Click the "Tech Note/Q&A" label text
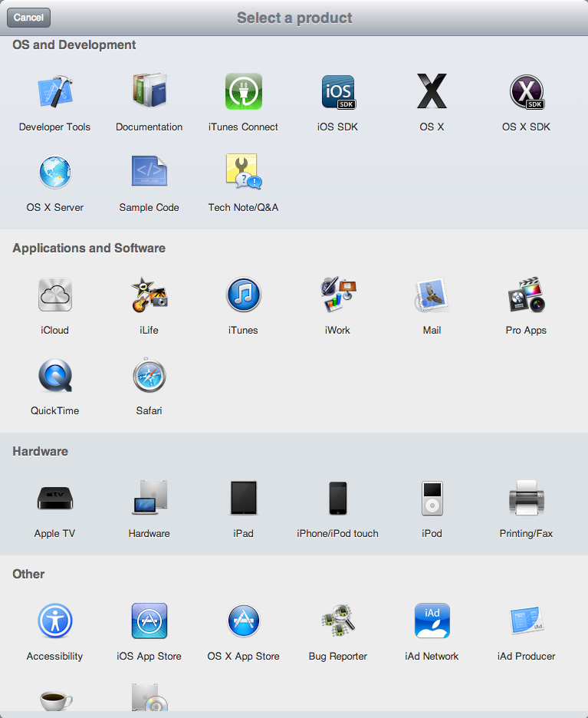The width and height of the screenshot is (588, 718). point(243,208)
